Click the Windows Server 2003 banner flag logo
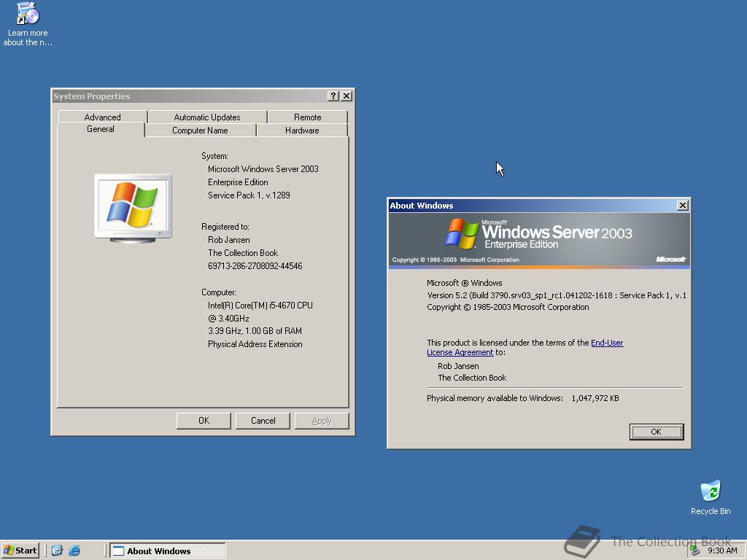Viewport: 747px width, 560px height. (462, 233)
